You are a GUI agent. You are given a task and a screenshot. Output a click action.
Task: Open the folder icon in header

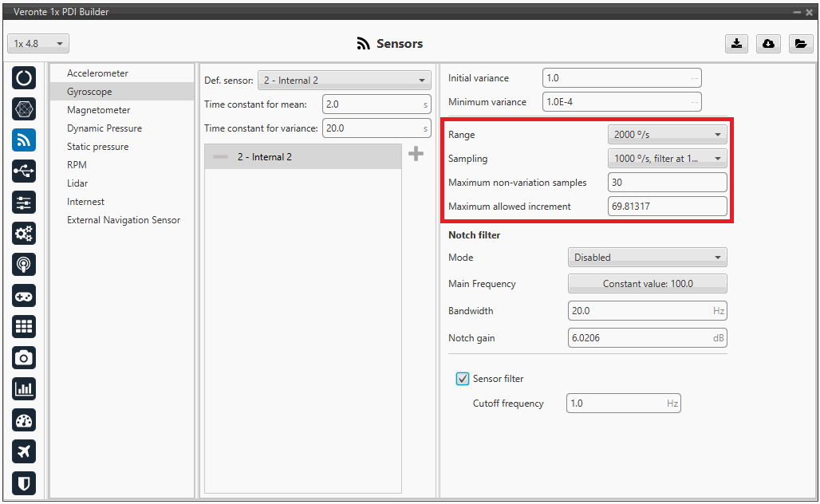coord(800,44)
